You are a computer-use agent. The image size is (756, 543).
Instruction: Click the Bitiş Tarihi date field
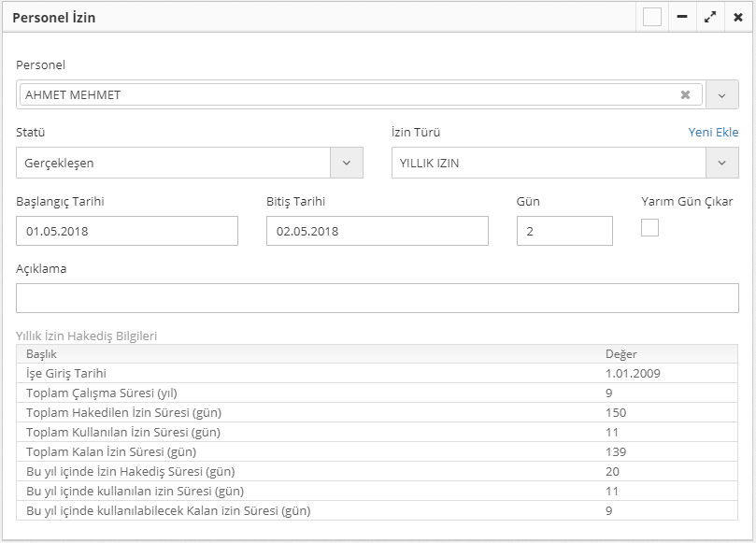pyautogui.click(x=377, y=231)
